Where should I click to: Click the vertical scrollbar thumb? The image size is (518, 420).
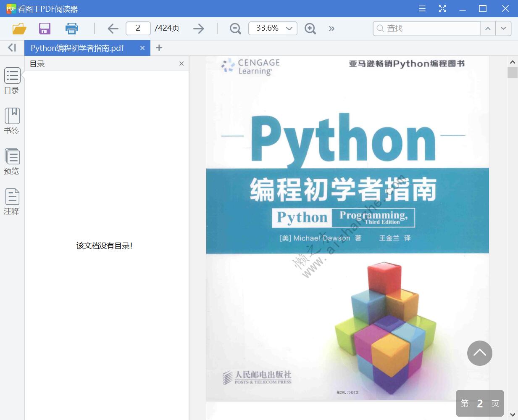coord(513,73)
